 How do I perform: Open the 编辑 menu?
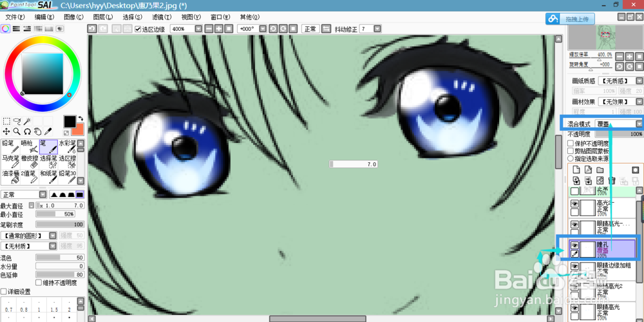pos(44,17)
